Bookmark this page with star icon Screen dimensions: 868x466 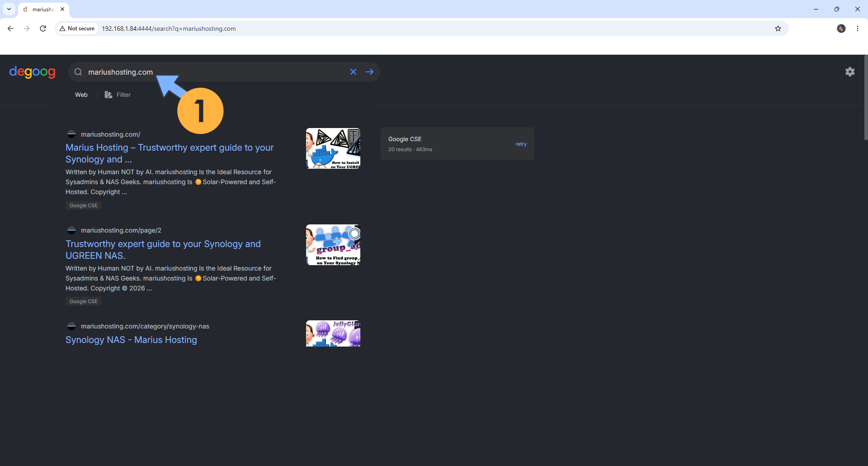pyautogui.click(x=778, y=29)
